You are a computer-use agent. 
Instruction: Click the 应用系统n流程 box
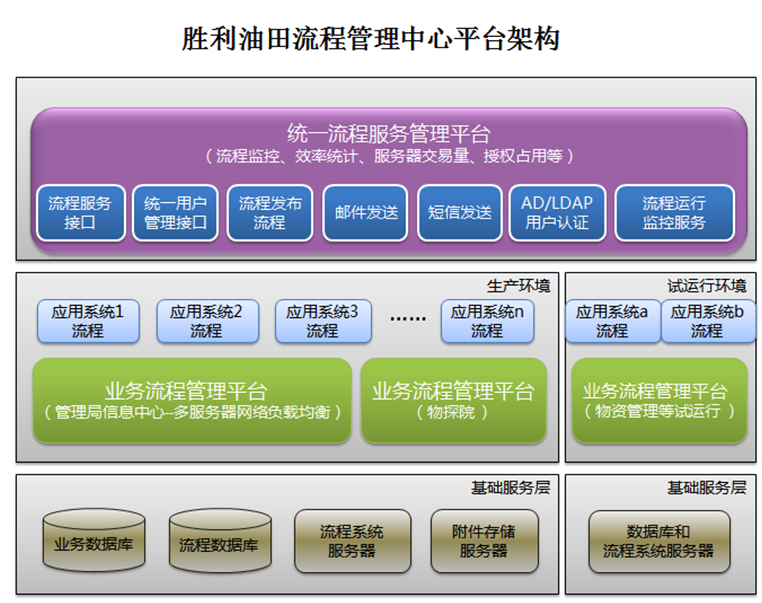(487, 321)
